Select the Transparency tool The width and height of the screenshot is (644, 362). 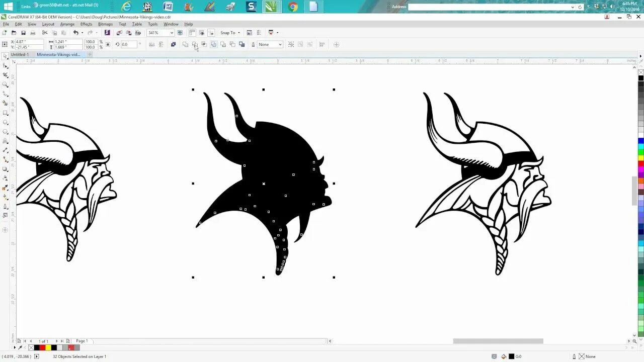[6, 178]
